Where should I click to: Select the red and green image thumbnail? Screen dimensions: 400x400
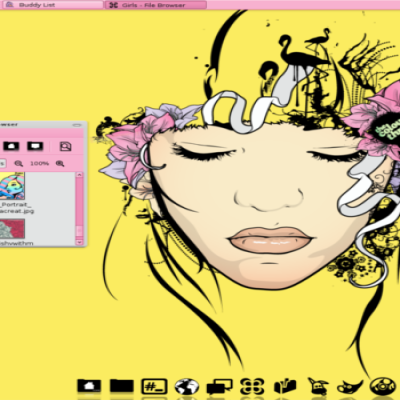coord(12,228)
